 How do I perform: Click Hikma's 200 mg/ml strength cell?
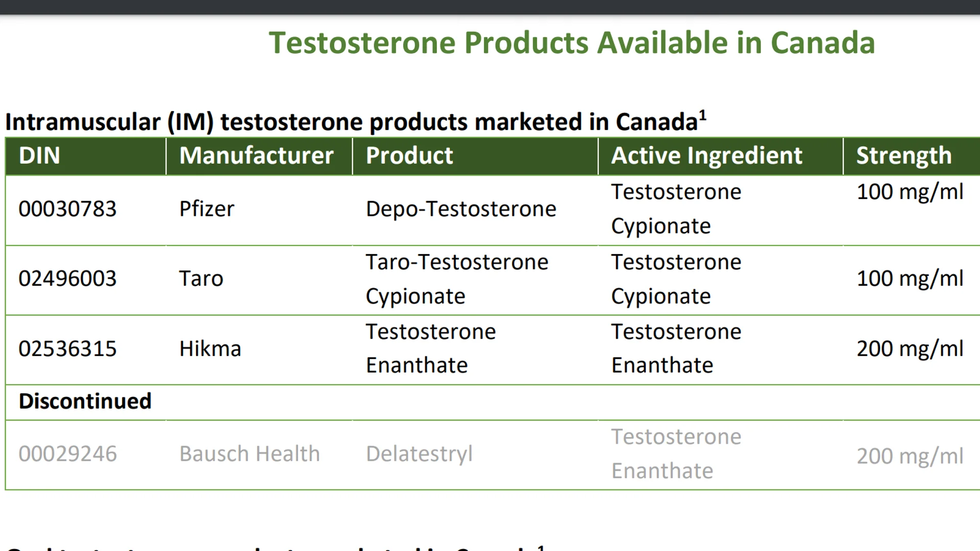tap(910, 349)
